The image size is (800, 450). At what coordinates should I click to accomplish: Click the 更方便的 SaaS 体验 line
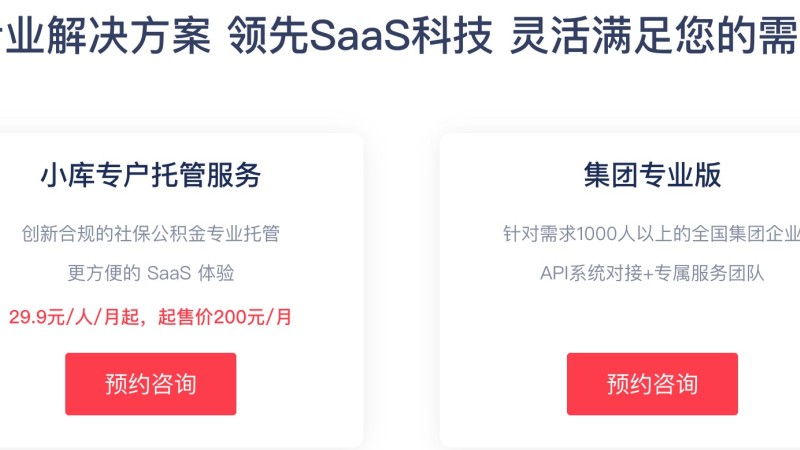(151, 273)
